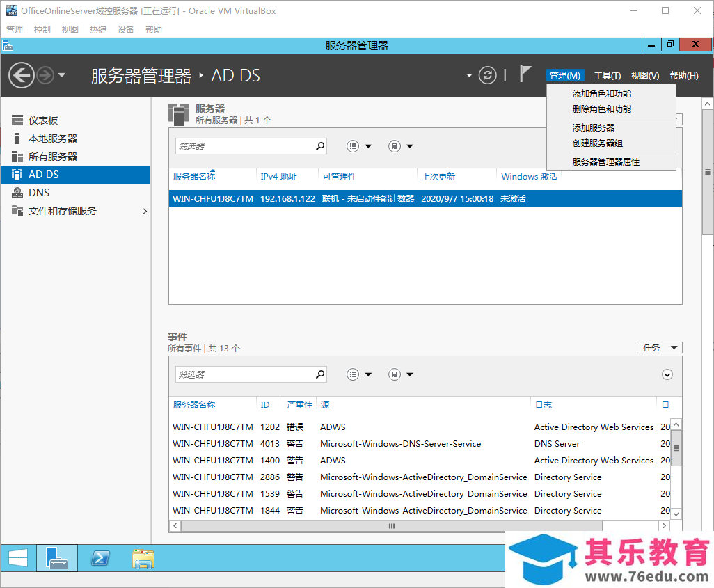This screenshot has height=588, width=714.
Task: Choose 添加角色和功能 from menu
Action: [x=601, y=94]
